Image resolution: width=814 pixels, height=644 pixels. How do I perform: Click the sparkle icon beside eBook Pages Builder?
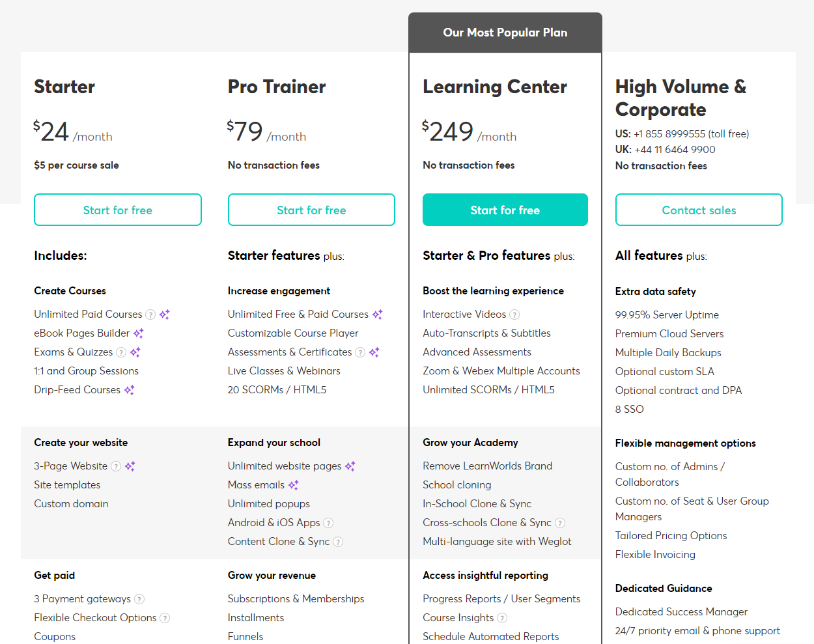(x=139, y=332)
